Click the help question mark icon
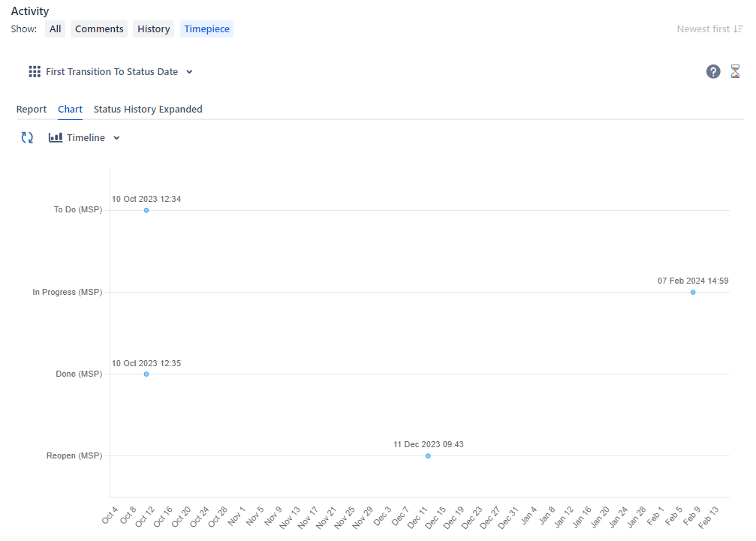 pos(712,71)
